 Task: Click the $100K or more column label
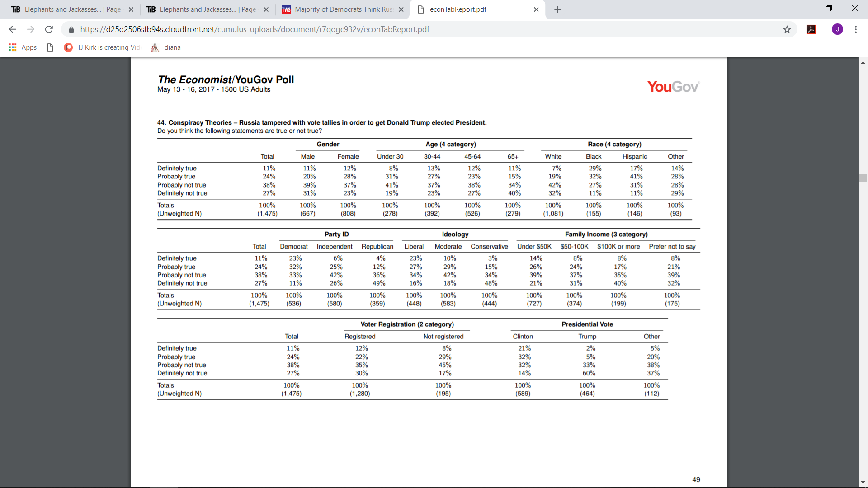pyautogui.click(x=618, y=246)
